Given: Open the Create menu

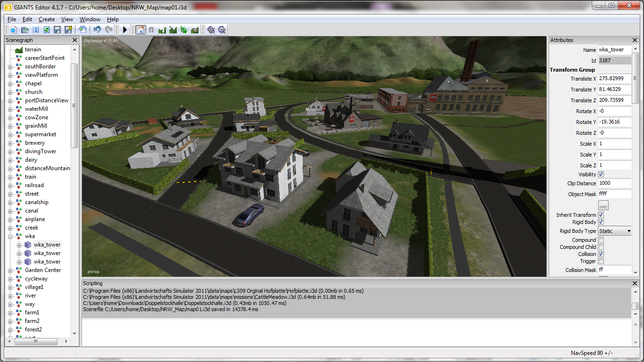Looking at the screenshot, I should click(x=47, y=19).
